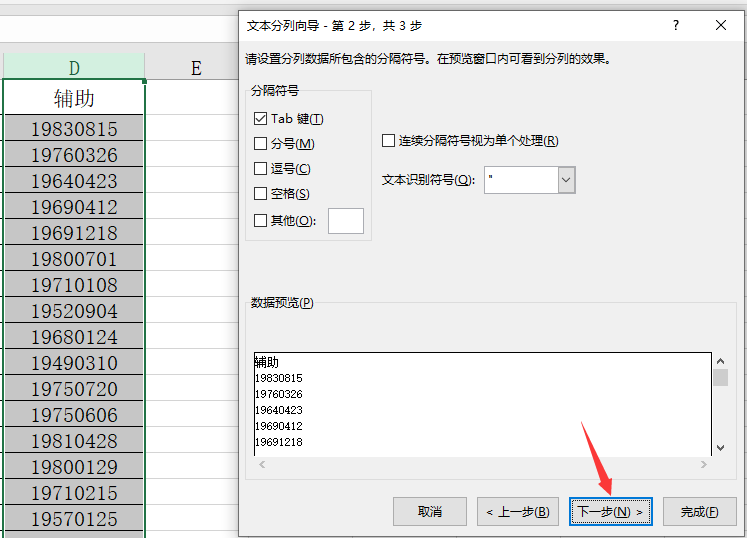Click preview horizontal scroll right arrow
The height and width of the screenshot is (538, 747).
[704, 465]
